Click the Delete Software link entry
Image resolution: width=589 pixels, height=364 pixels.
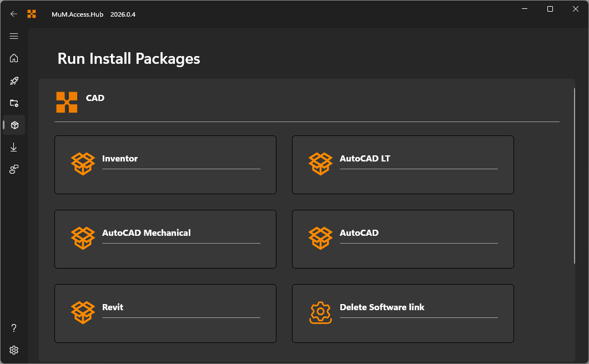tap(402, 314)
